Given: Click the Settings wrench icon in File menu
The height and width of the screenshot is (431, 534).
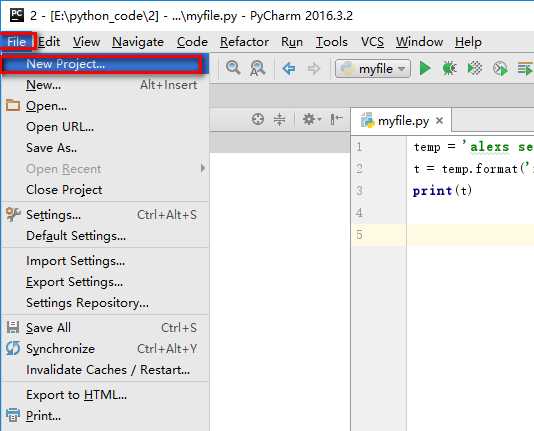Looking at the screenshot, I should point(13,214).
